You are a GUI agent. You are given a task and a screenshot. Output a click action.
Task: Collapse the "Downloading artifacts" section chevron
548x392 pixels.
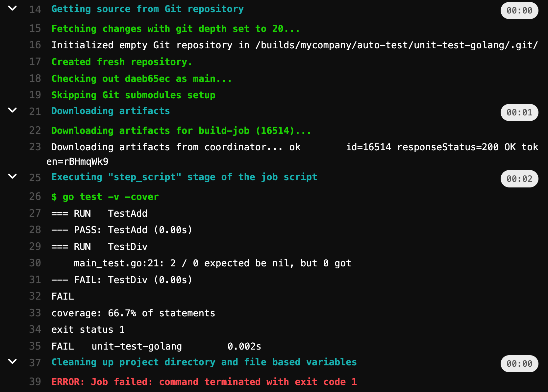(x=12, y=110)
